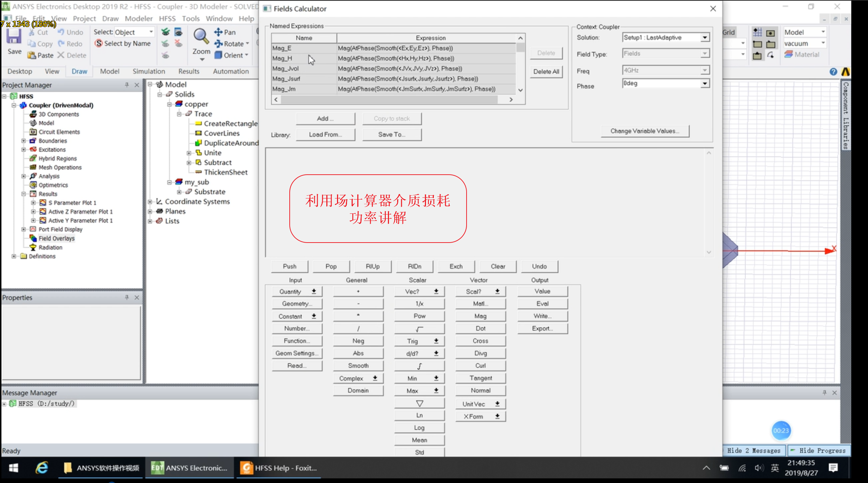The height and width of the screenshot is (483, 868).
Task: Click the Smooth general button
Action: coord(358,366)
